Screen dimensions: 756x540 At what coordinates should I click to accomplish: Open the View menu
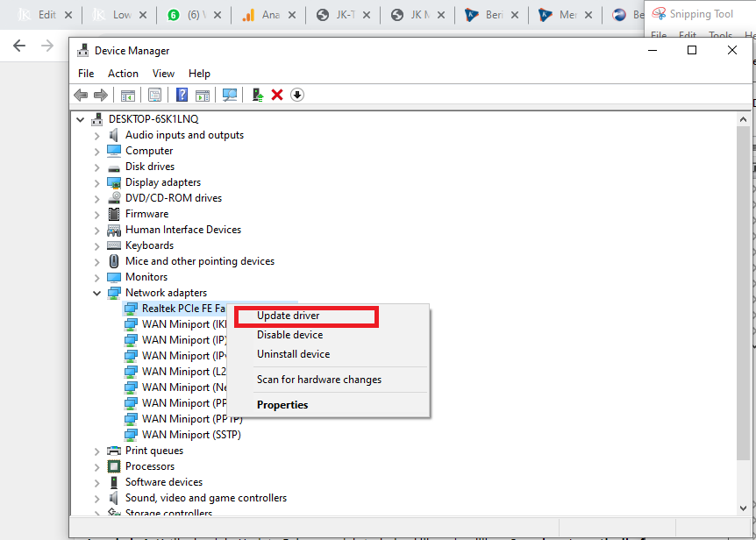coord(163,74)
